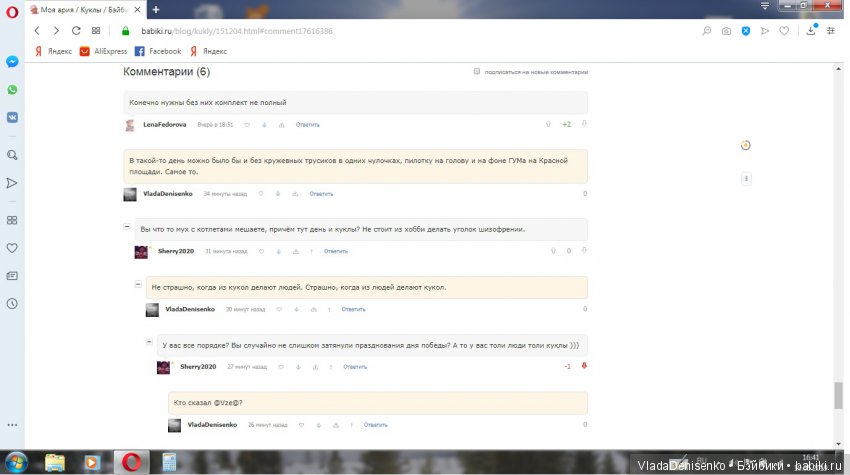
Task: Open WhatsApp in the Opera sidebar
Action: [12, 89]
